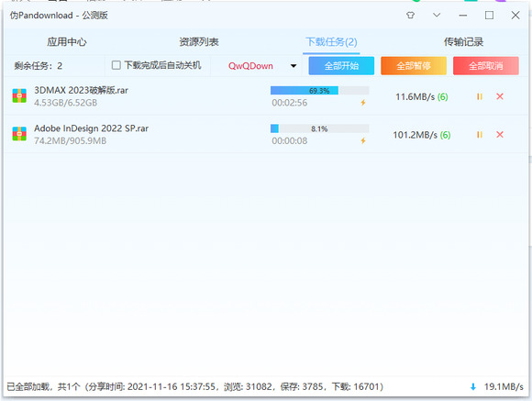Click the 3DMAX 2023 rar file icon

pyautogui.click(x=19, y=95)
